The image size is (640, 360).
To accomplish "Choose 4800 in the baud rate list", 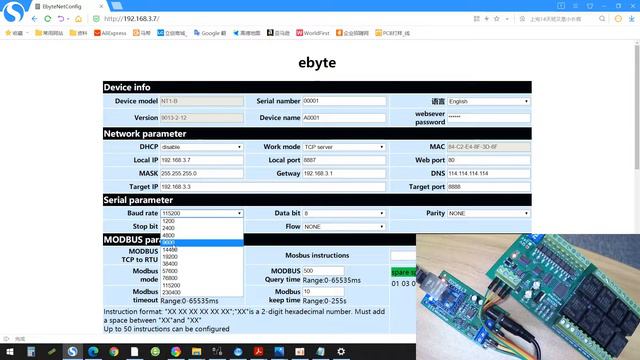I will click(202, 236).
